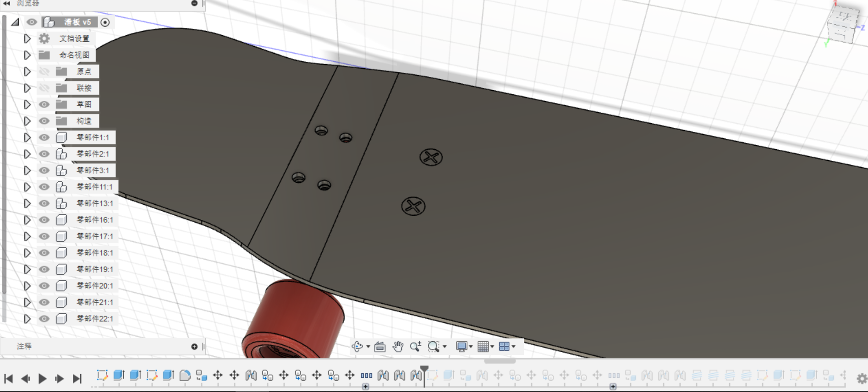Collapse the browser panel with double-arrow
Viewport: 868px width, 392px height.
coord(6,3)
